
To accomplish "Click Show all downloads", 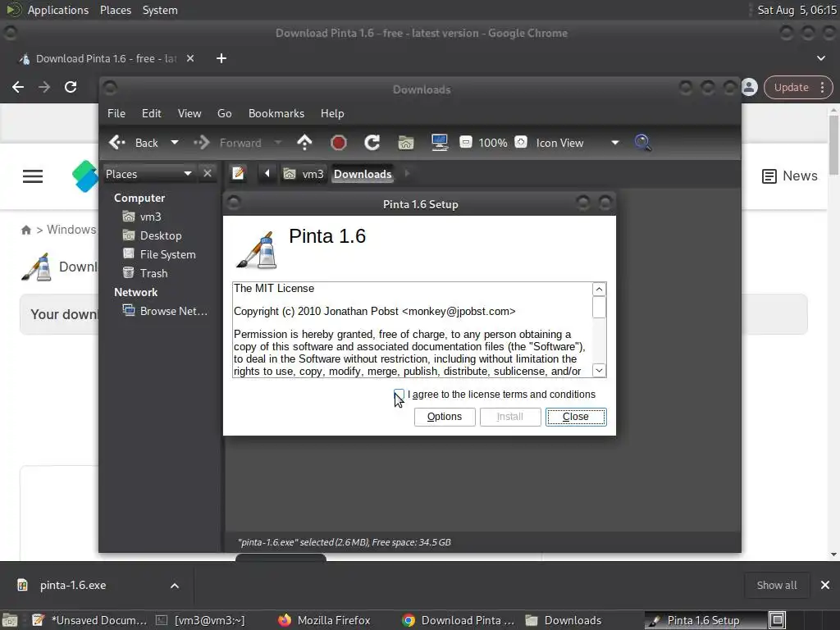I will (777, 586).
